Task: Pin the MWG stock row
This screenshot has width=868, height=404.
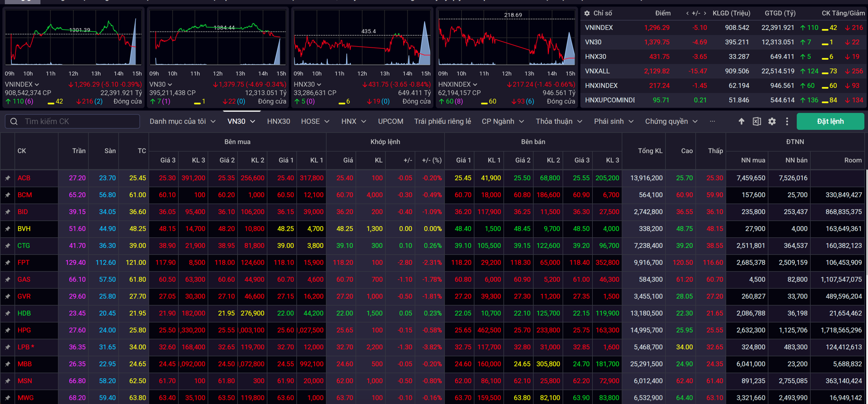Action: point(8,398)
